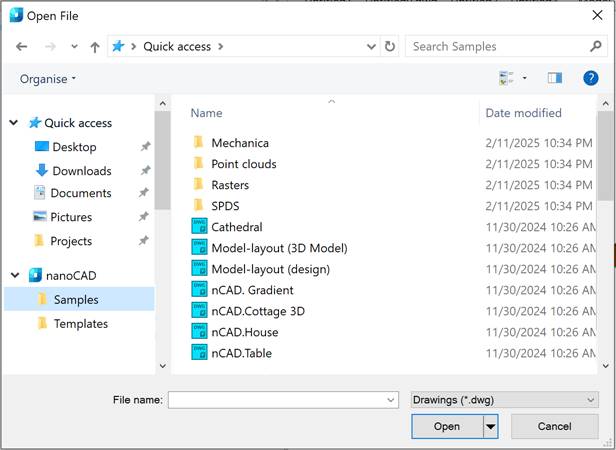Sort files by the Name column
This screenshot has width=616, height=450.
tap(207, 113)
